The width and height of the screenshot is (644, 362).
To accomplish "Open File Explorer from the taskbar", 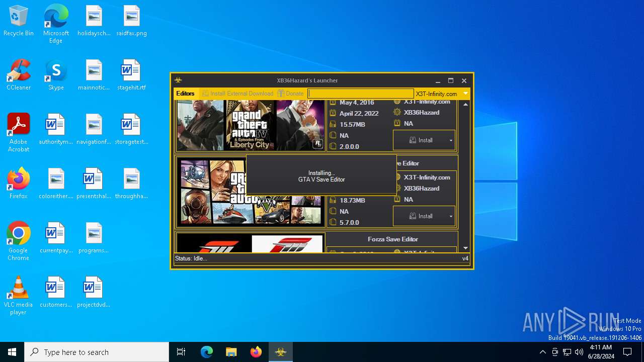I will tap(231, 352).
